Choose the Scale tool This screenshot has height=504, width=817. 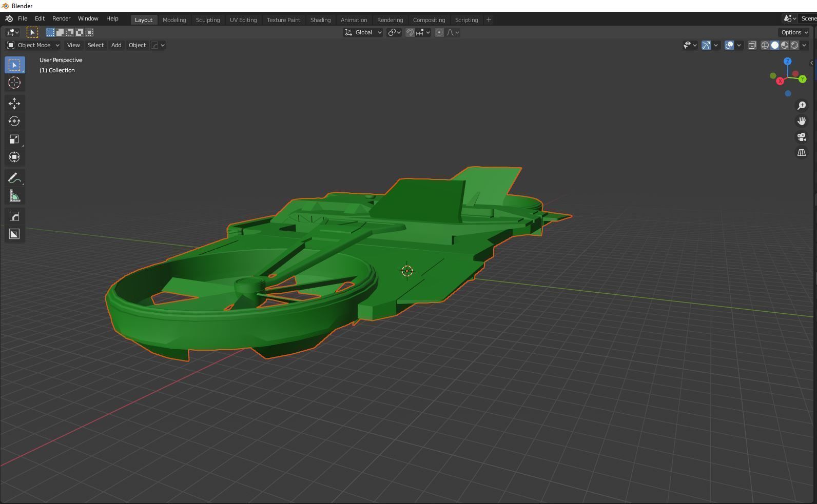click(14, 139)
